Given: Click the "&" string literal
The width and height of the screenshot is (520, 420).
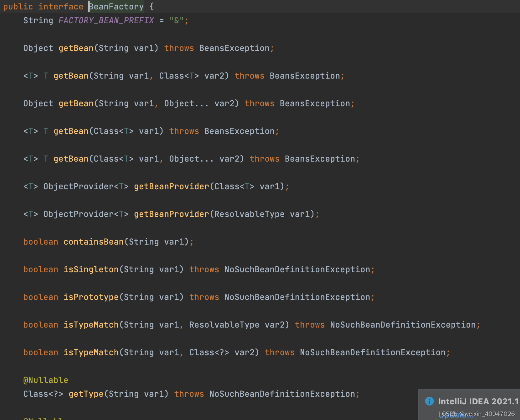Looking at the screenshot, I should pos(176,20).
